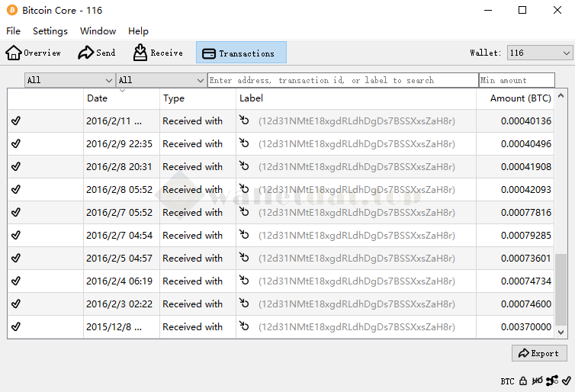
Task: Open the date range filter dropdown
Action: point(69,80)
